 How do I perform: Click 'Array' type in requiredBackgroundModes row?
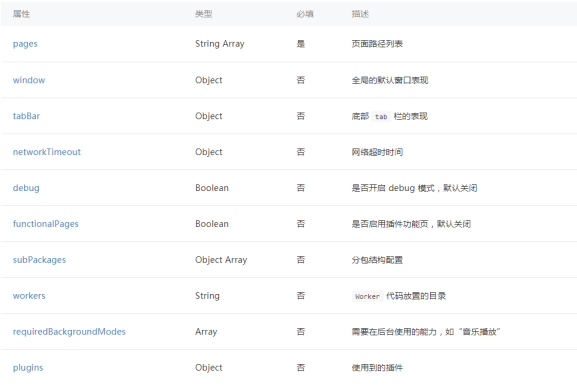[206, 332]
